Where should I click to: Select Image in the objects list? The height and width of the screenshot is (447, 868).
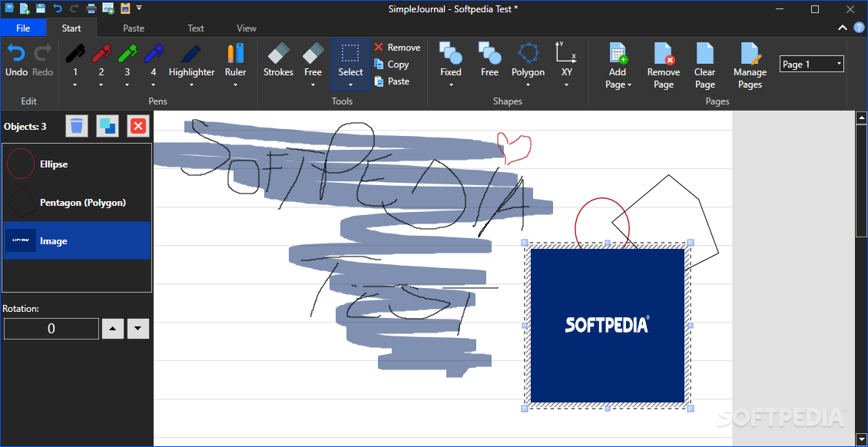[x=77, y=240]
